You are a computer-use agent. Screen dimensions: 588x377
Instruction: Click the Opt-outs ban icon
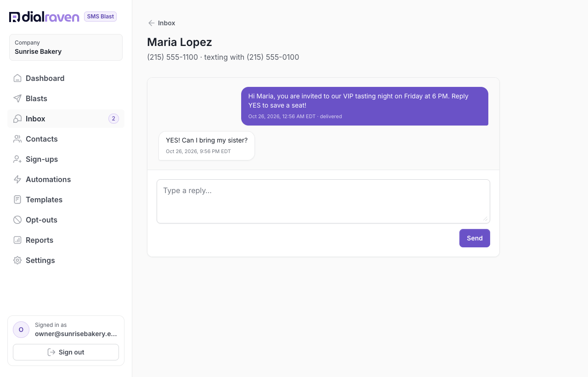point(17,220)
